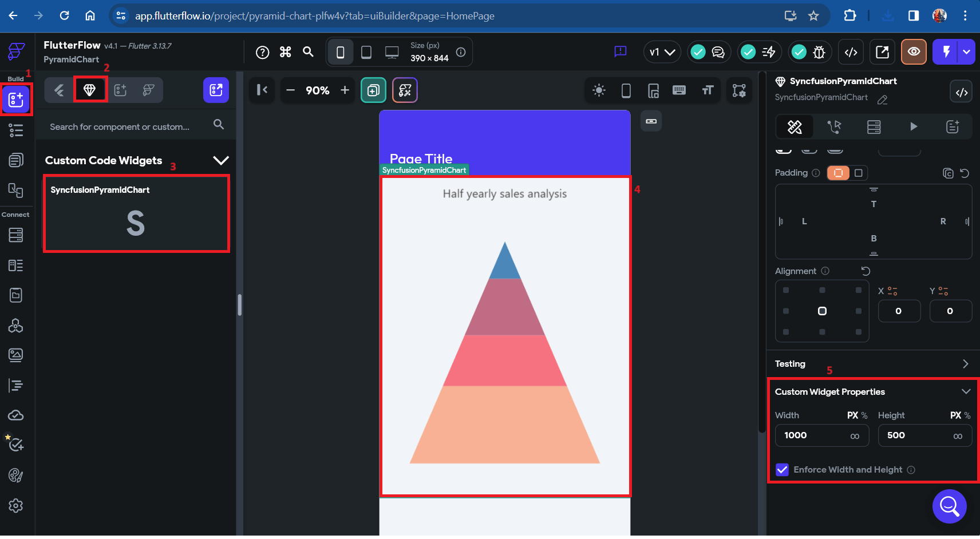Click the preview eye button

(914, 52)
